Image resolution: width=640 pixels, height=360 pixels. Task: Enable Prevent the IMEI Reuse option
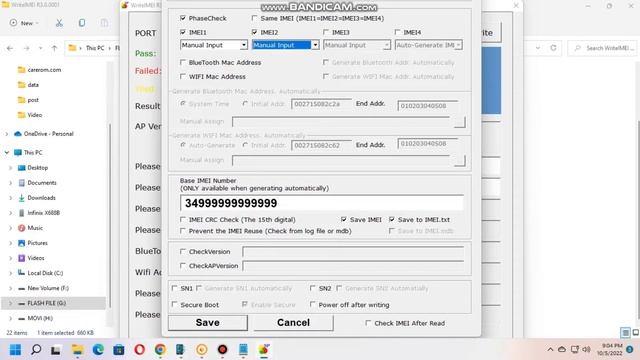tap(183, 231)
